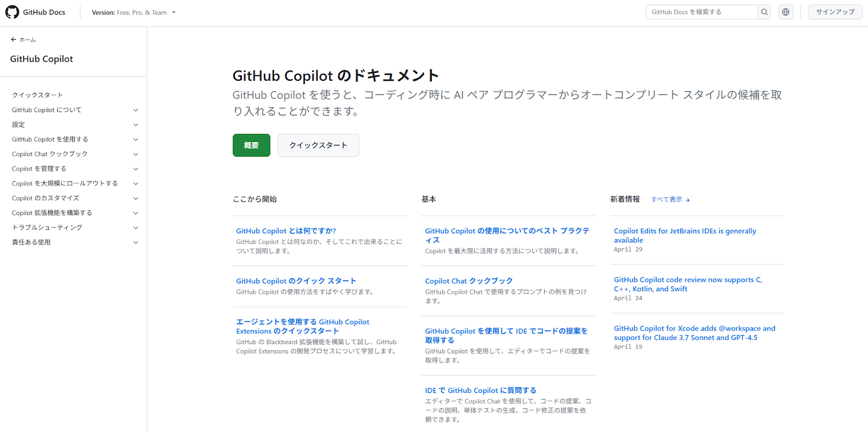This screenshot has height=432, width=868.
Task: Expand the GitHub Copilot を使用する chevron
Action: 136,139
